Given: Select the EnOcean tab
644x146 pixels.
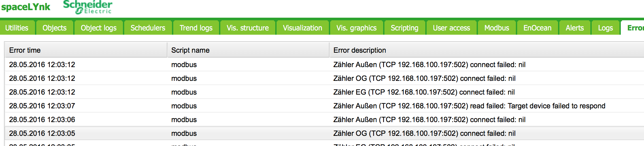Looking at the screenshot, I should (x=537, y=28).
